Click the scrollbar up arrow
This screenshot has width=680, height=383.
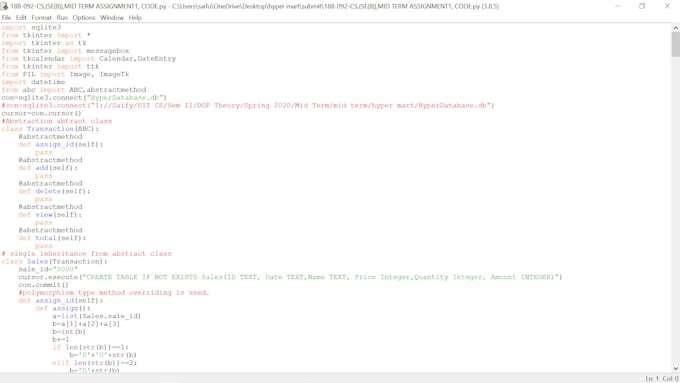pyautogui.click(x=676, y=28)
